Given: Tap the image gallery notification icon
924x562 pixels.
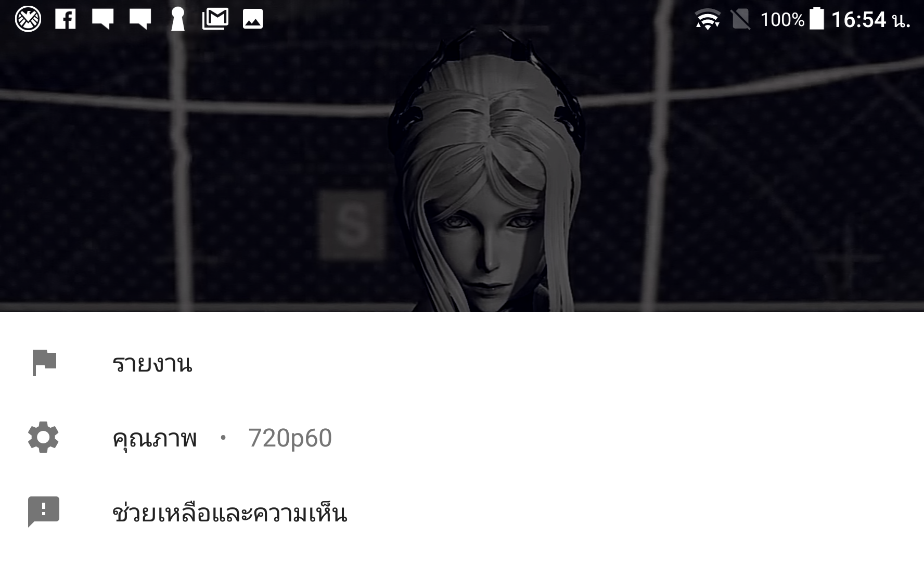Looking at the screenshot, I should click(x=253, y=19).
